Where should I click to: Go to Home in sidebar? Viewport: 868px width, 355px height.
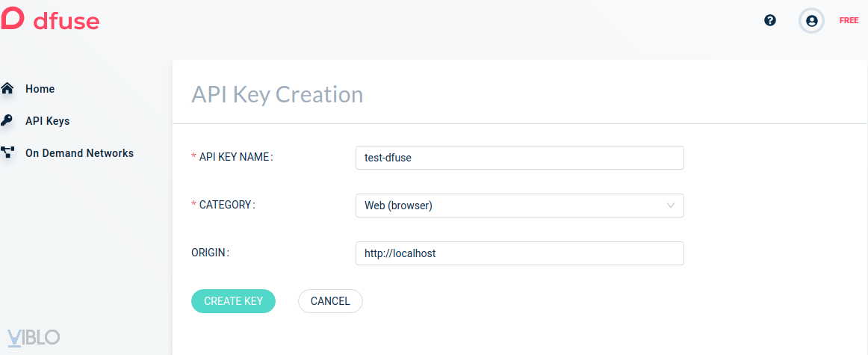[x=40, y=89]
